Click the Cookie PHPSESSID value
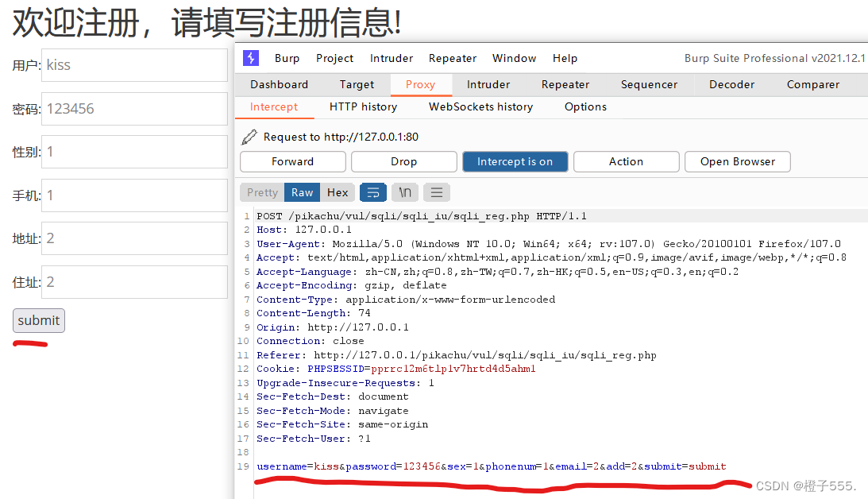Viewport: 868px width, 499px height. [x=453, y=369]
